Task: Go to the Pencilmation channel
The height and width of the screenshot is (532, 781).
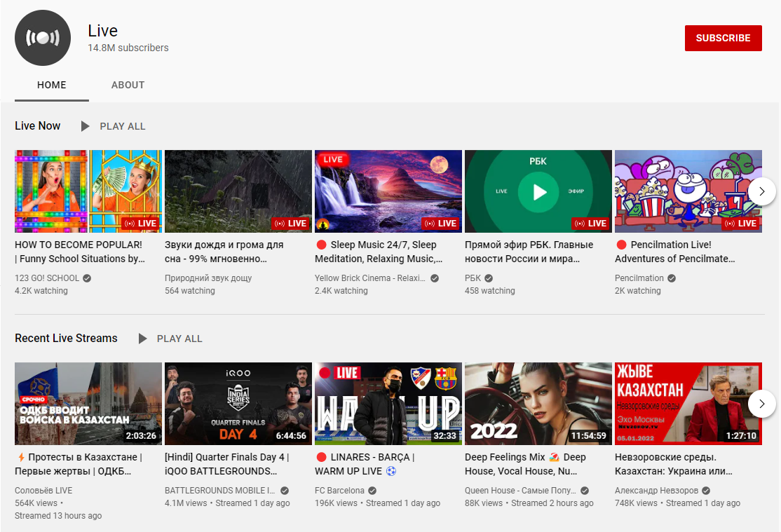Action: (x=639, y=278)
